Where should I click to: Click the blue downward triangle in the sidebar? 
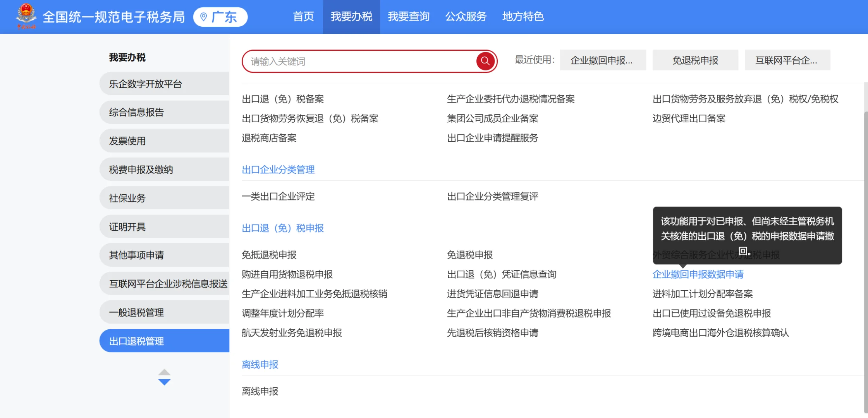pyautogui.click(x=164, y=382)
